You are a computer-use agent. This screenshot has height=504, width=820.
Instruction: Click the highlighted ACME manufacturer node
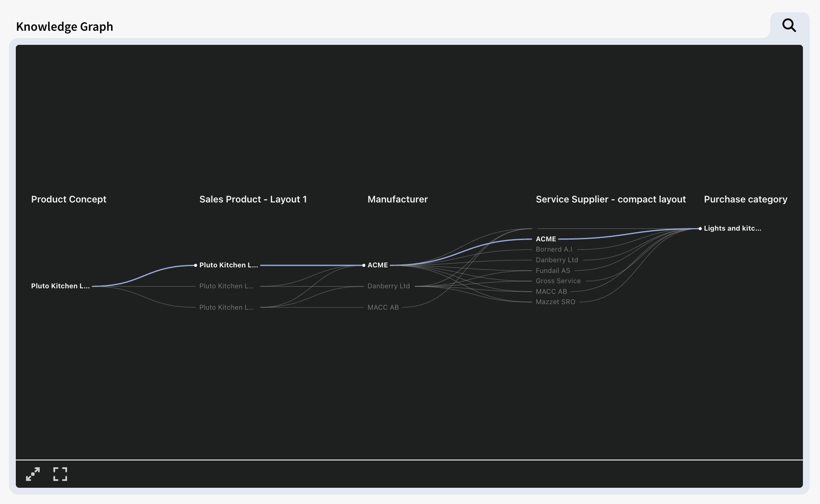pyautogui.click(x=378, y=265)
